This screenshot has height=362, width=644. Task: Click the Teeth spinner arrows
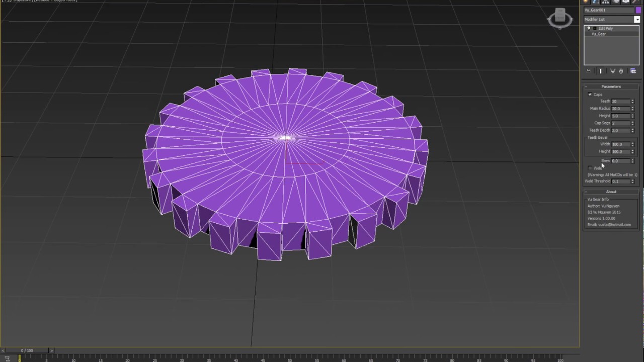click(633, 101)
